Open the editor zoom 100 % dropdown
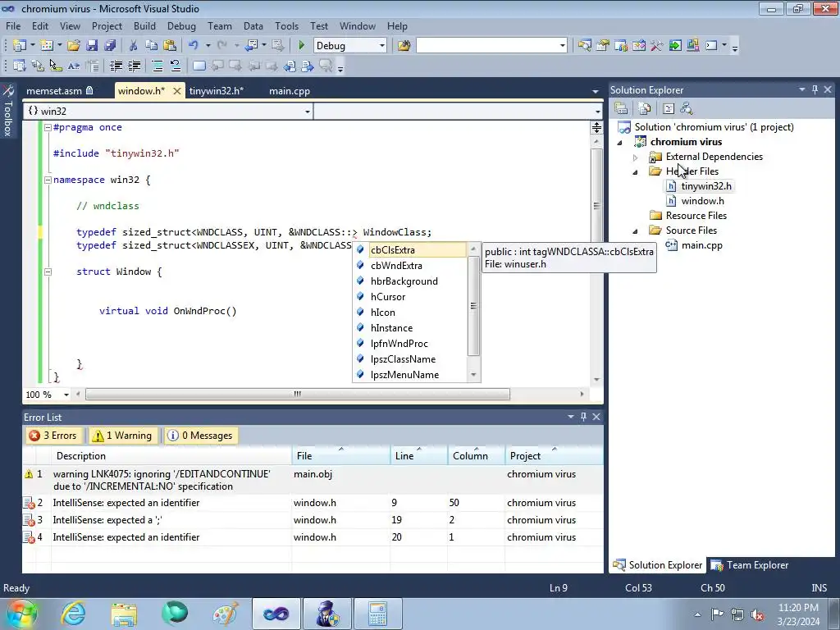Screen dimensions: 840x630 click(x=66, y=395)
